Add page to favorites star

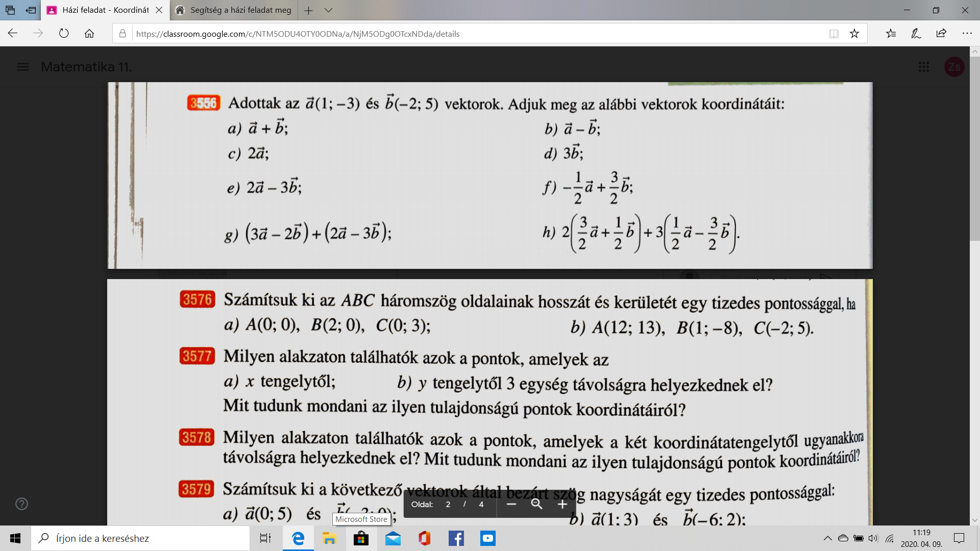[x=854, y=34]
